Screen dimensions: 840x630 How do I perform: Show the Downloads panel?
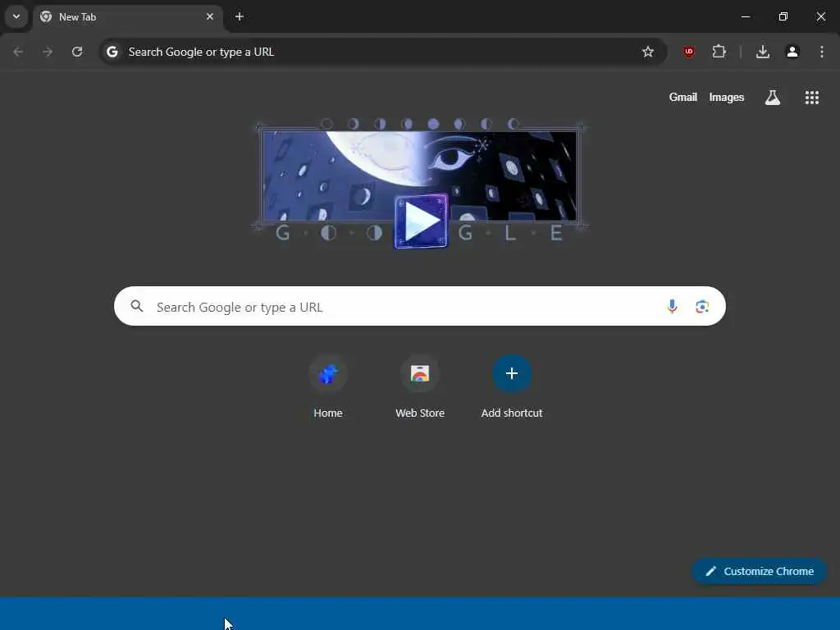click(763, 52)
